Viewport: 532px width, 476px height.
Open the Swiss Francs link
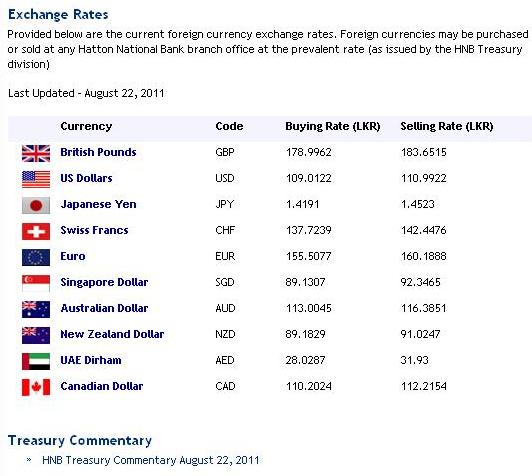(94, 230)
